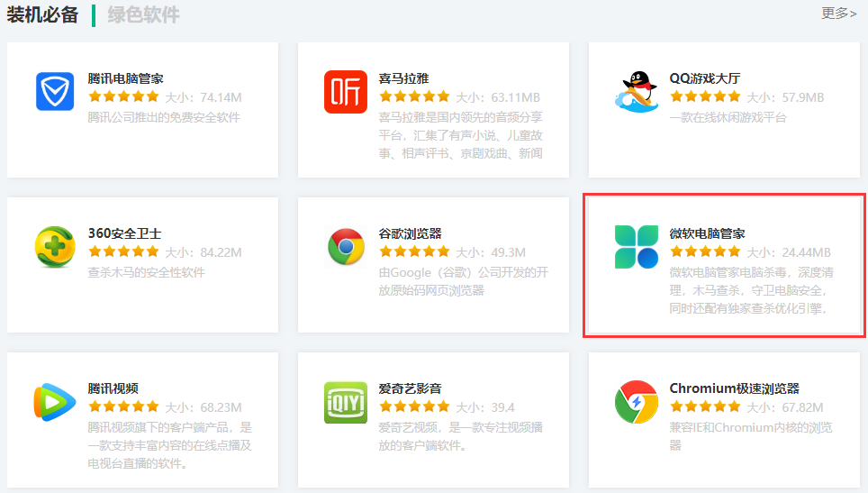868x493 pixels.
Task: Click the star rating of 腾讯视频
Action: pyautogui.click(x=123, y=407)
